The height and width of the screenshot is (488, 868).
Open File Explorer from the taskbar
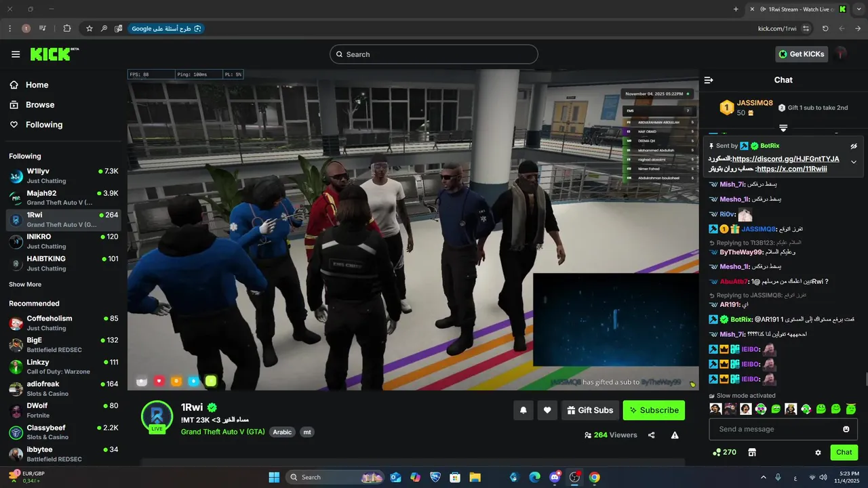point(475,477)
